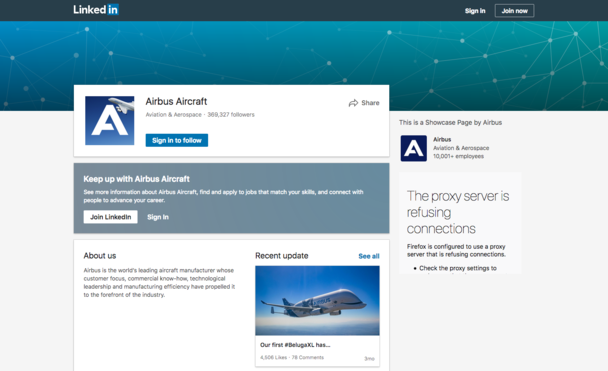Image resolution: width=608 pixels, height=371 pixels.
Task: Click the Share arrow icon
Action: coord(353,103)
